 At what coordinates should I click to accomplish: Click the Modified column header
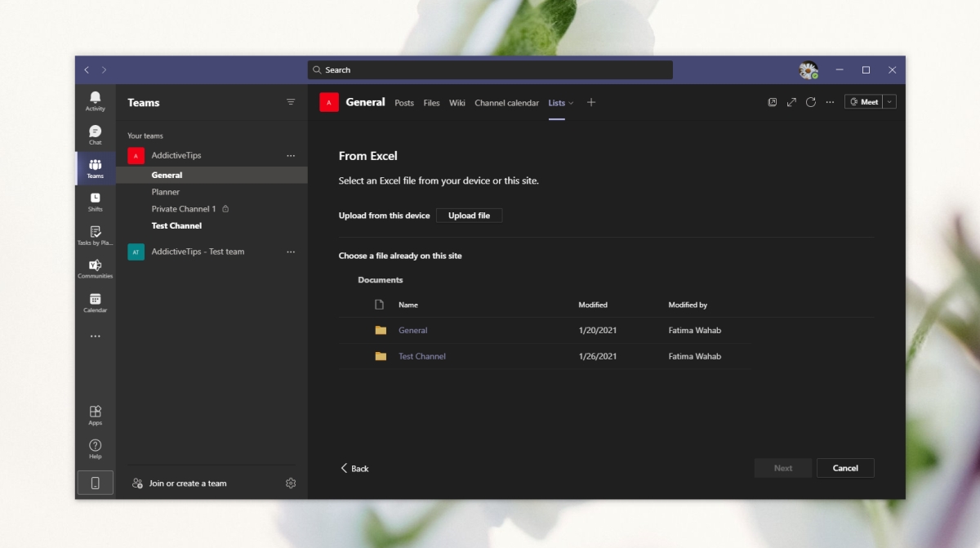point(593,305)
